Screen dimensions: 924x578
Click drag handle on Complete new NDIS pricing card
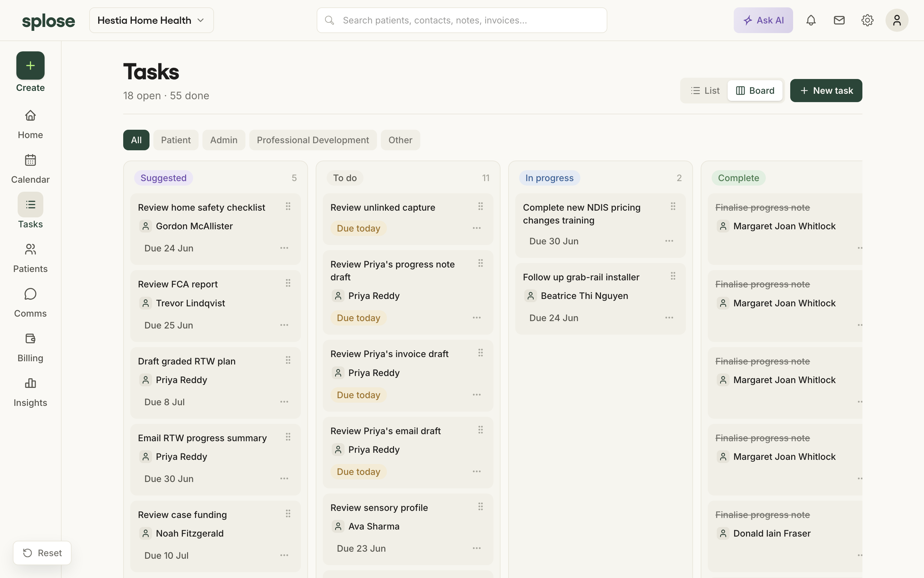click(x=673, y=206)
